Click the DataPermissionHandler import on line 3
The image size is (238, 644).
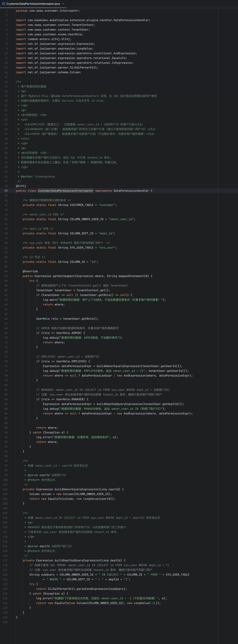pos(83,20)
